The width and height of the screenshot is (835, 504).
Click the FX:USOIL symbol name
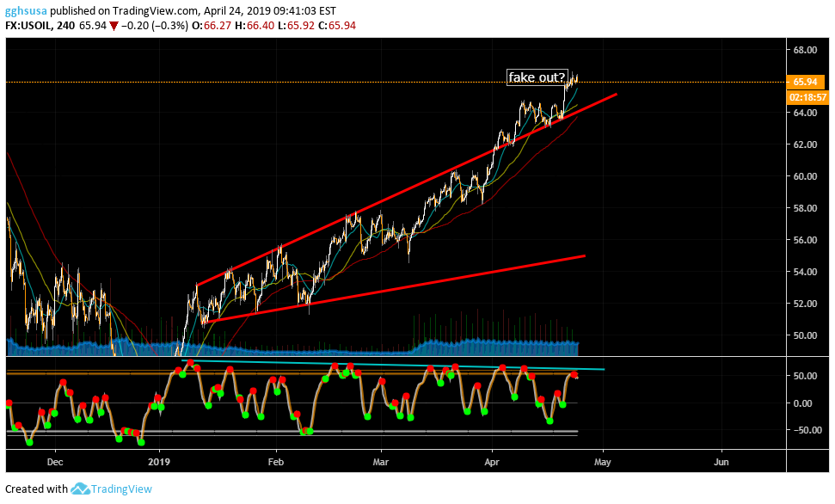pyautogui.click(x=28, y=26)
